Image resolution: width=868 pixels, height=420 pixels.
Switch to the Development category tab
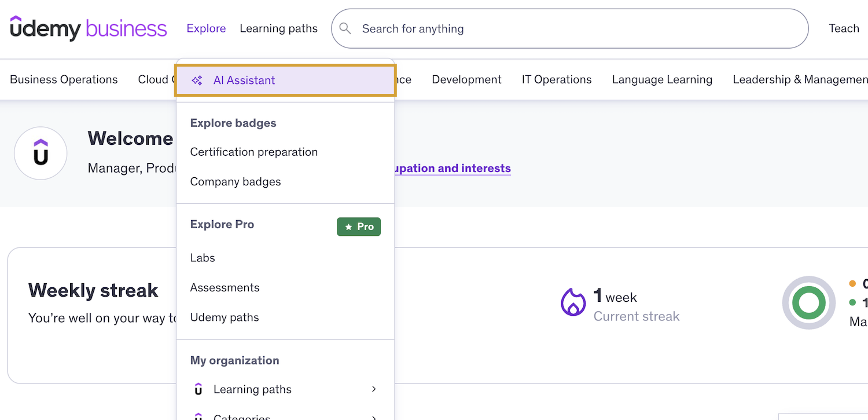coord(466,79)
